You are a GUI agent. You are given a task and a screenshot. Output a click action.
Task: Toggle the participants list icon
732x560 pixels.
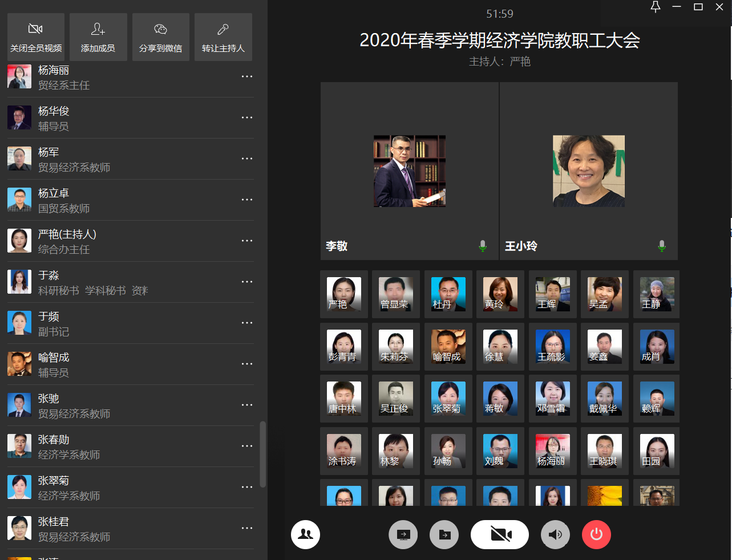click(306, 534)
